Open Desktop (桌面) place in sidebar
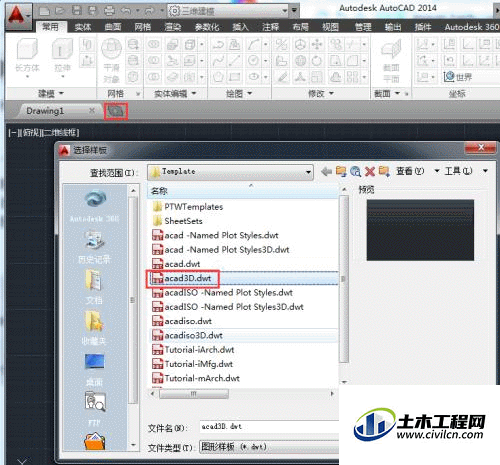The image size is (500, 465). 95,369
